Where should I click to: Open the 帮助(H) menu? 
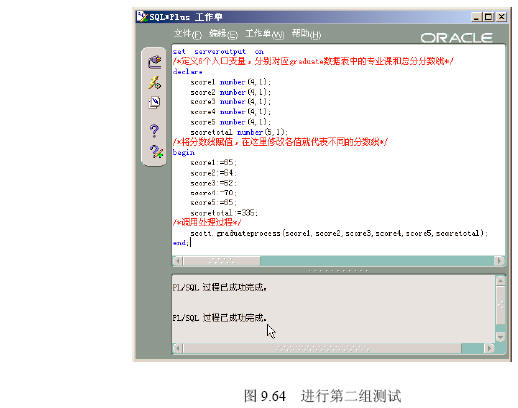click(306, 34)
